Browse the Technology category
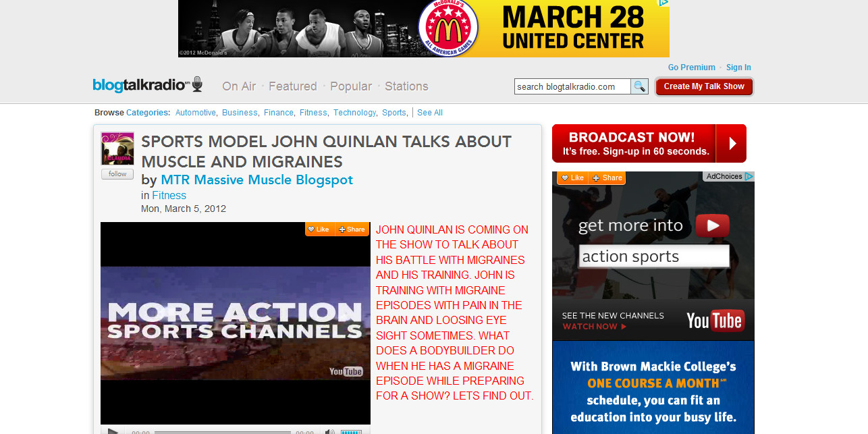 354,113
